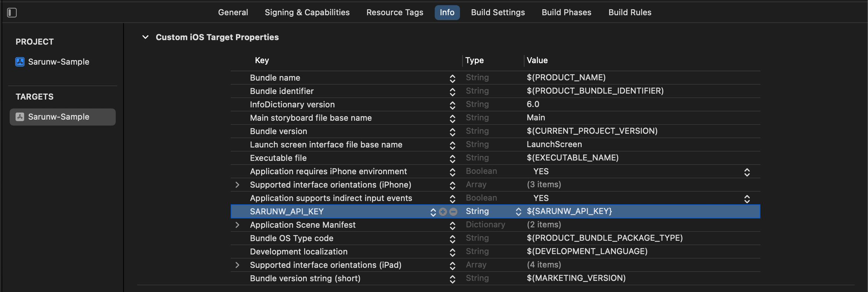Expand Supported interface orientations (iPad) array

tap(237, 265)
